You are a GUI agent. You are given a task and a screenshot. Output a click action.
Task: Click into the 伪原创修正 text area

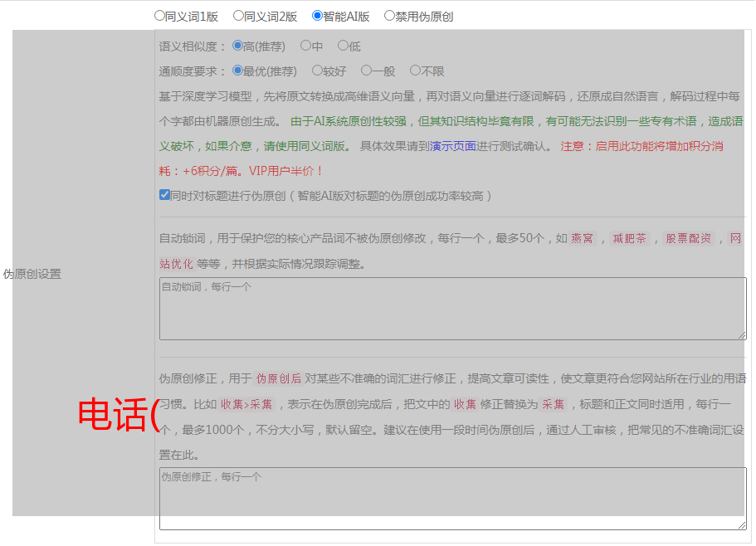[452, 498]
